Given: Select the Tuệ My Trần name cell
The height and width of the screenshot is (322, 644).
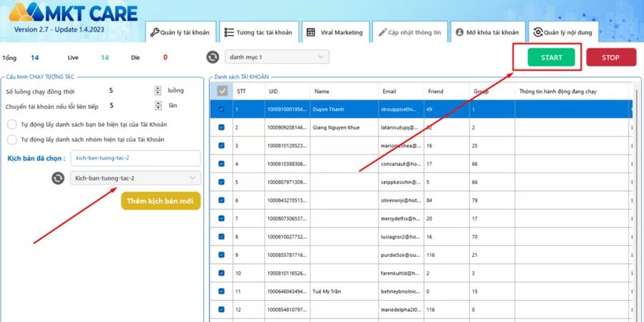Looking at the screenshot, I should point(344,291).
